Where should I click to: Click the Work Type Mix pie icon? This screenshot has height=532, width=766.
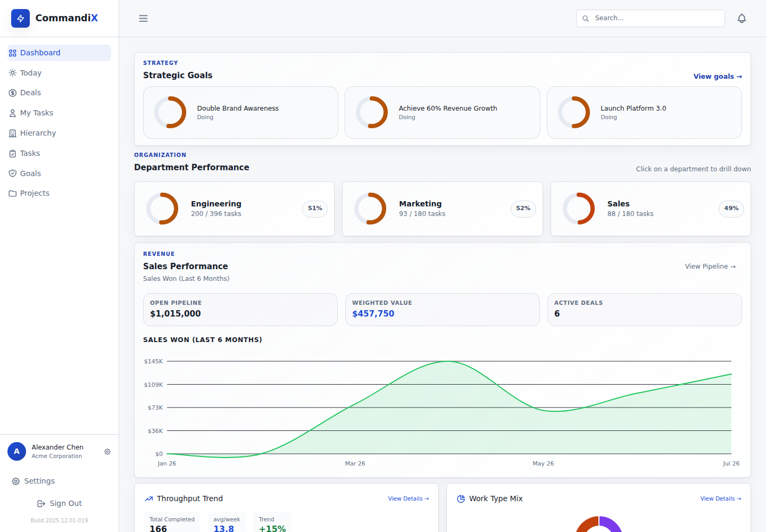pyautogui.click(x=461, y=499)
